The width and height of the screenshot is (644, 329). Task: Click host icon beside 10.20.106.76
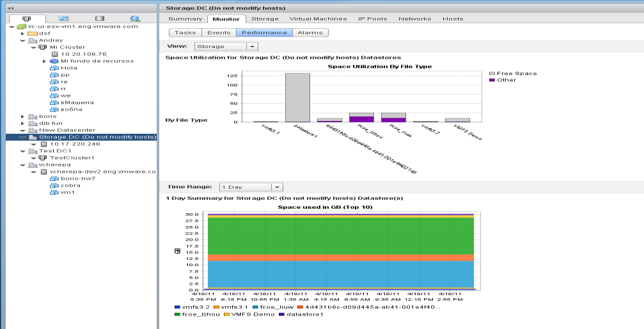click(54, 54)
